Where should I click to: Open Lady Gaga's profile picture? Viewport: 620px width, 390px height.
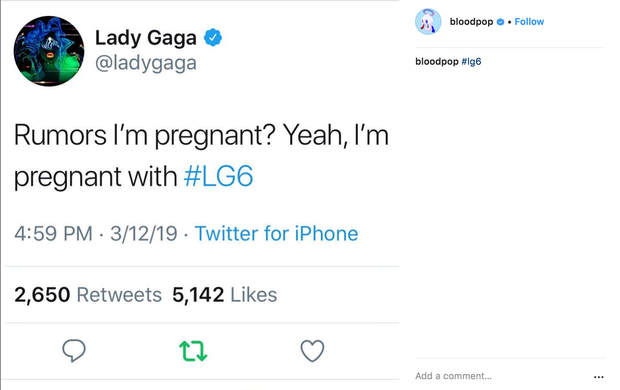[x=49, y=51]
